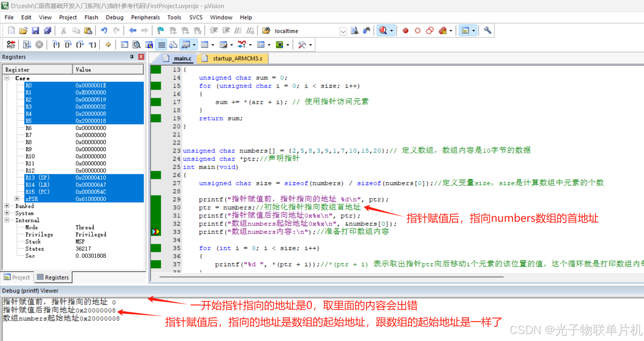644x341 pixels.
Task: Toggle the Start/Stop Debug Session button
Action: pyautogui.click(x=383, y=30)
